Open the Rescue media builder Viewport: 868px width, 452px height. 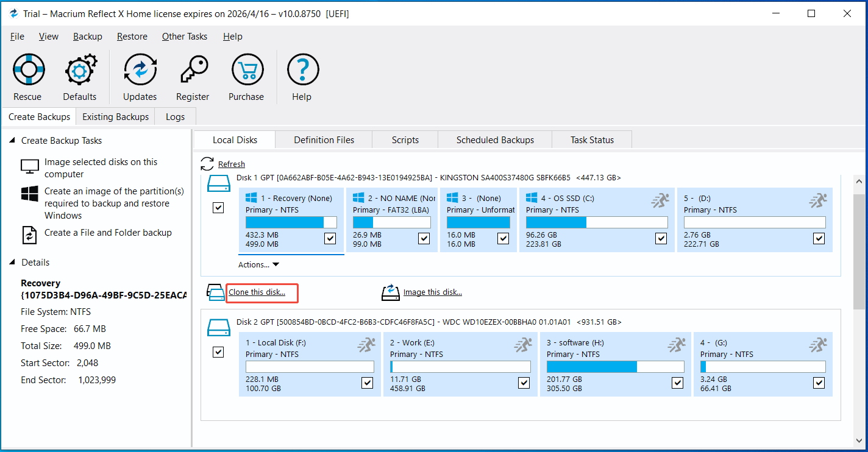pyautogui.click(x=28, y=76)
